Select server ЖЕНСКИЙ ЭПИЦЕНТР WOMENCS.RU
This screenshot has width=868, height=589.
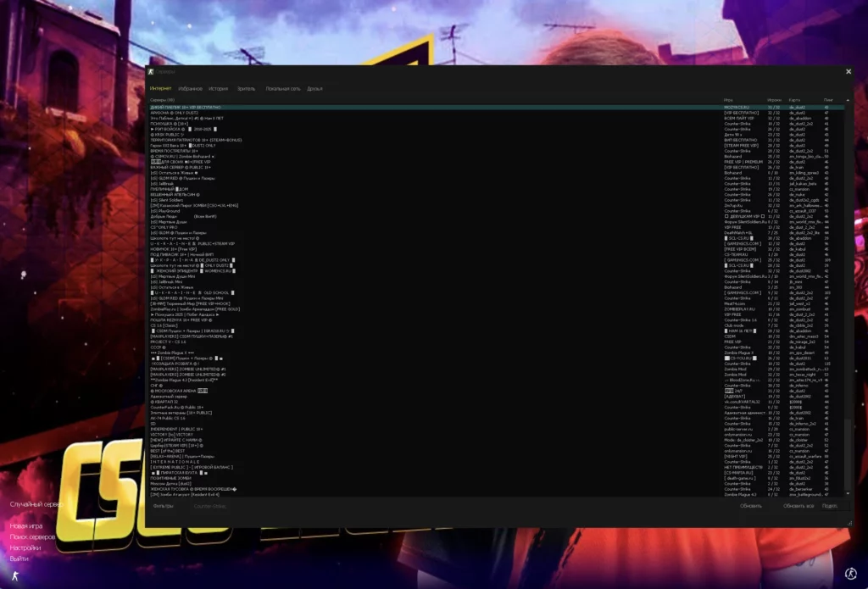(x=497, y=270)
